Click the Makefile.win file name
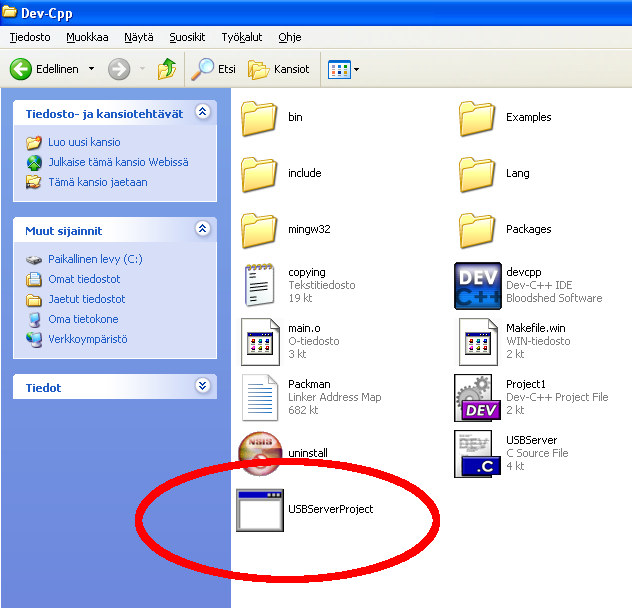 click(536, 328)
